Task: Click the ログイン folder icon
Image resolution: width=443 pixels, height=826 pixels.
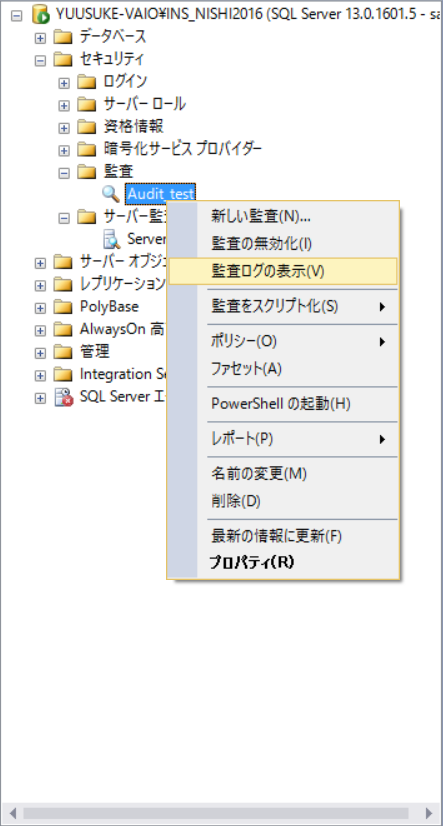Action: coord(87,82)
